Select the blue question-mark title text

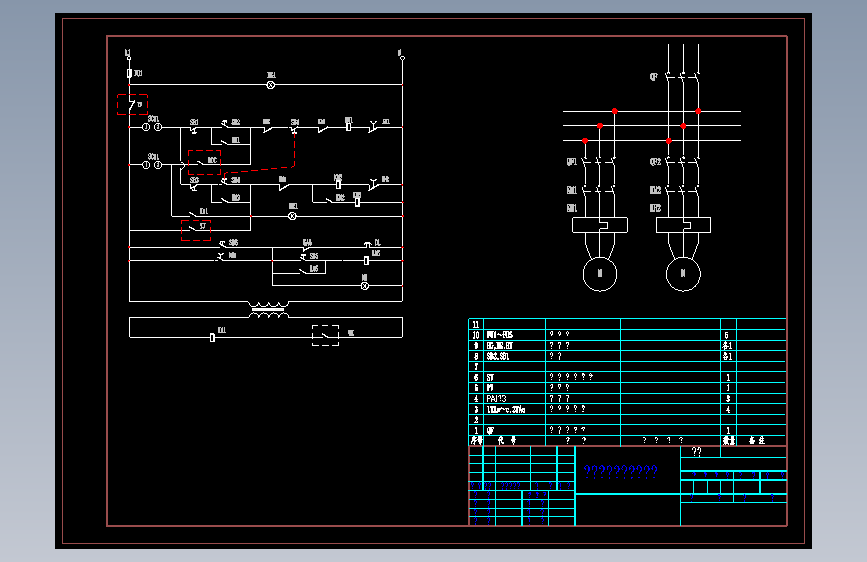tap(620, 471)
